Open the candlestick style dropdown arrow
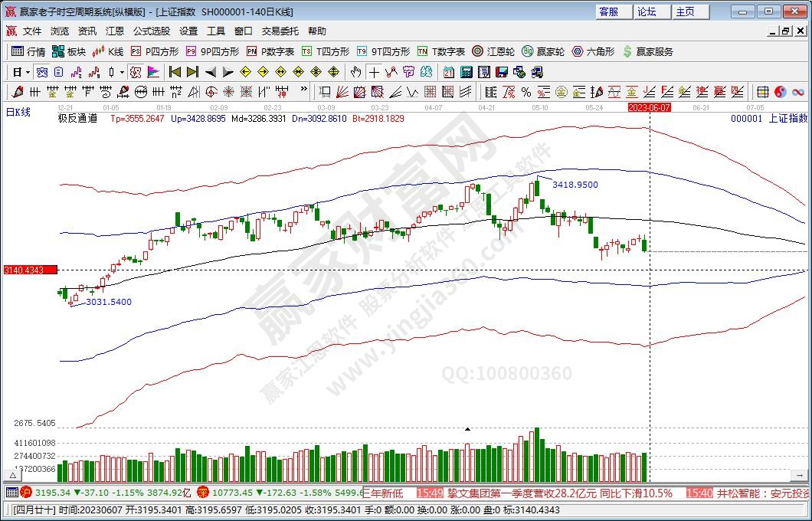The height and width of the screenshot is (521, 812). pos(123,72)
